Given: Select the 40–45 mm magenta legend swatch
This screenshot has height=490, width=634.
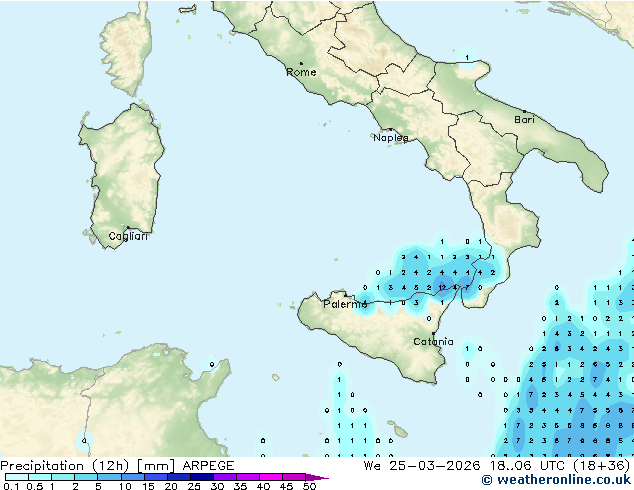Looking at the screenshot, I should click(271, 477).
